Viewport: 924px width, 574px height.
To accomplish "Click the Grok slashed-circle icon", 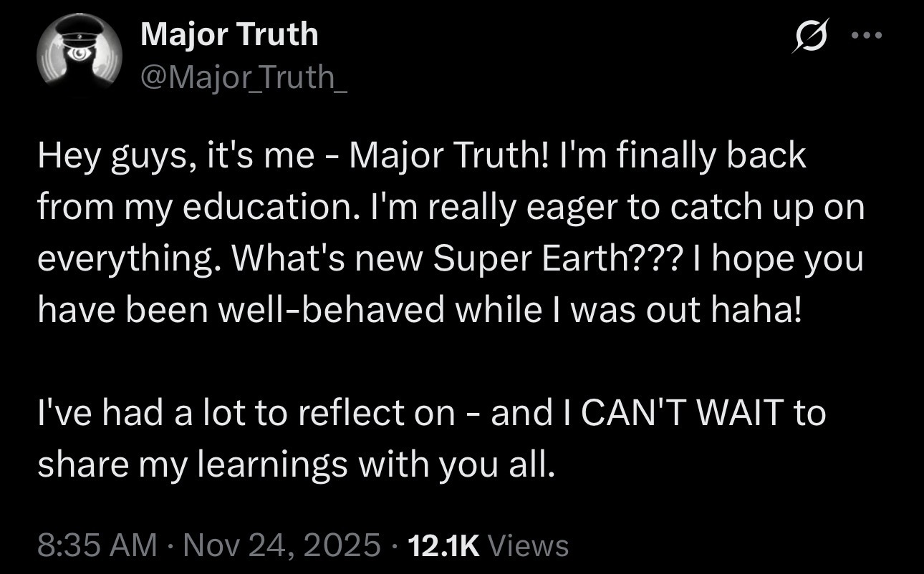I will pos(807,37).
